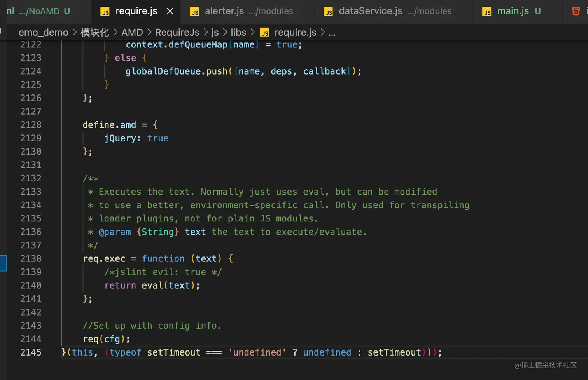The width and height of the screenshot is (588, 380).
Task: Click the else keyword on line 2123
Action: [x=126, y=58]
